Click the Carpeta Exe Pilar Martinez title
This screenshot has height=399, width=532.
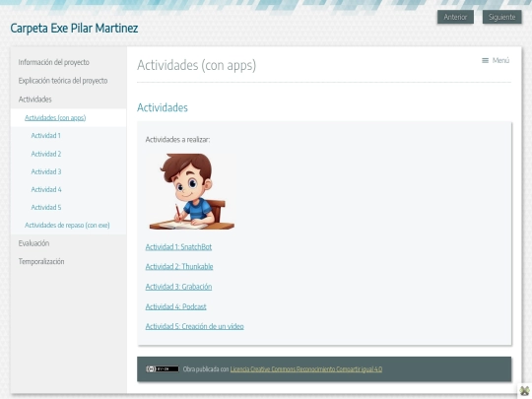click(x=74, y=29)
